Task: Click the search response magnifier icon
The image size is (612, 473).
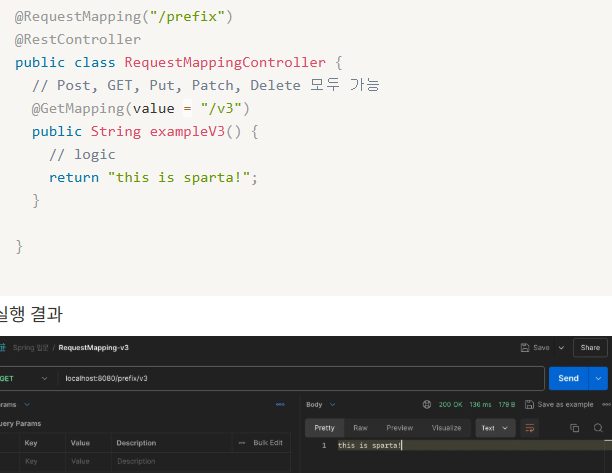Action: pos(598,428)
